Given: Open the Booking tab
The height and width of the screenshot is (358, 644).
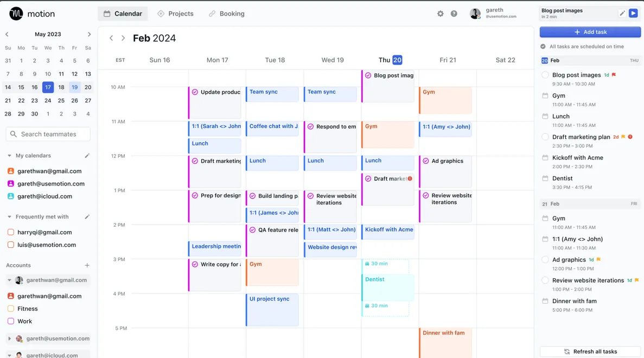Looking at the screenshot, I should [x=226, y=14].
